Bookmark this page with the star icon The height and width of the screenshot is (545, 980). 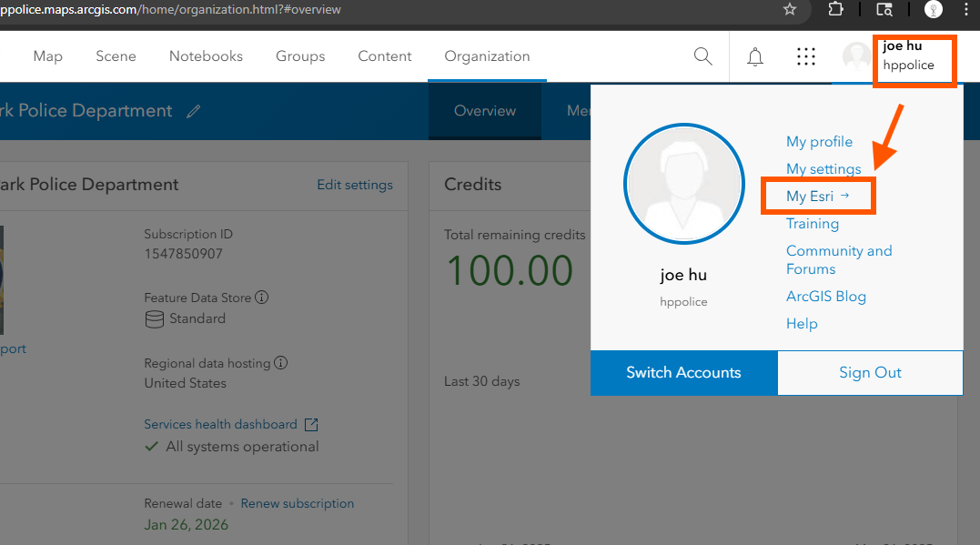point(790,9)
